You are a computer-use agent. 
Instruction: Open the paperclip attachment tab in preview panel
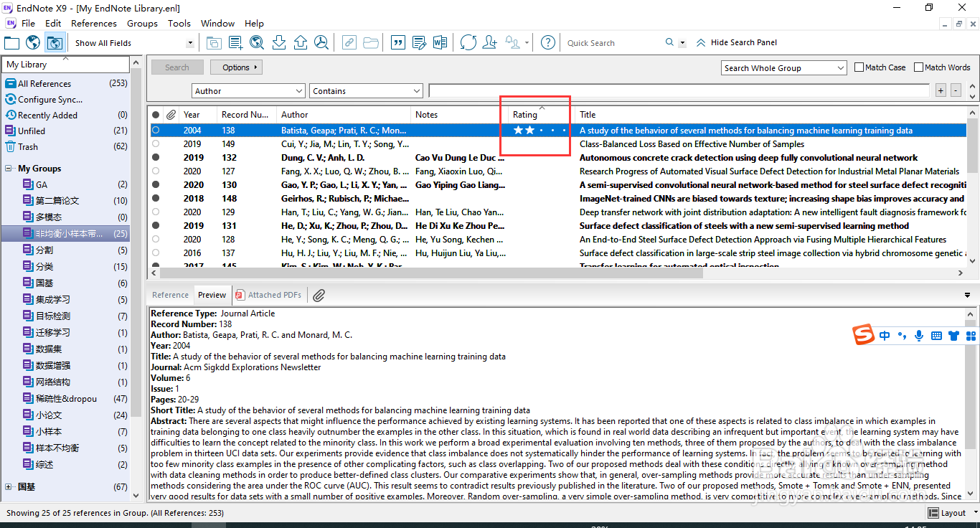(319, 295)
